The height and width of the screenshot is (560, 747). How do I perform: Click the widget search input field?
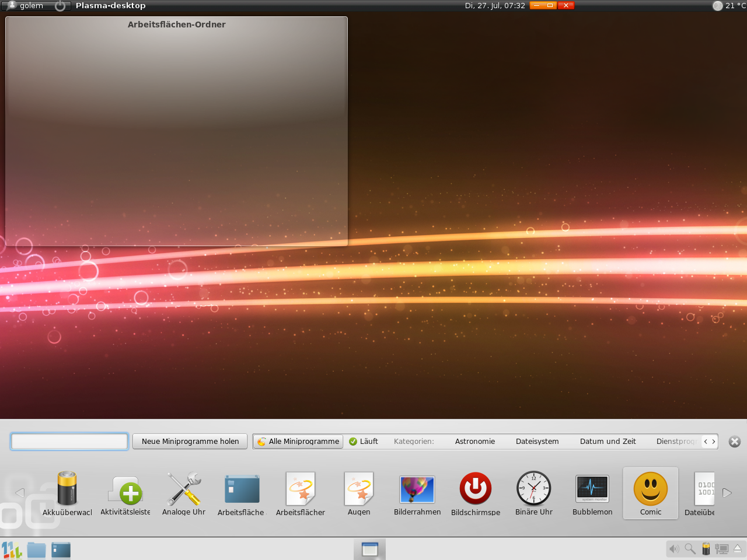pyautogui.click(x=69, y=442)
